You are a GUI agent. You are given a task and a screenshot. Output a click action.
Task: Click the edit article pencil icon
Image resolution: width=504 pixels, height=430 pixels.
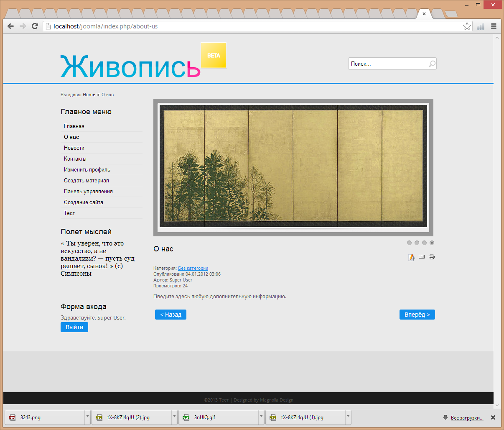[x=412, y=257]
